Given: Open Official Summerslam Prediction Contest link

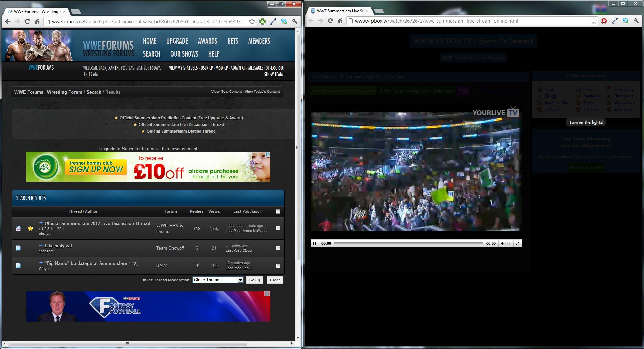Looking at the screenshot, I should [x=181, y=118].
